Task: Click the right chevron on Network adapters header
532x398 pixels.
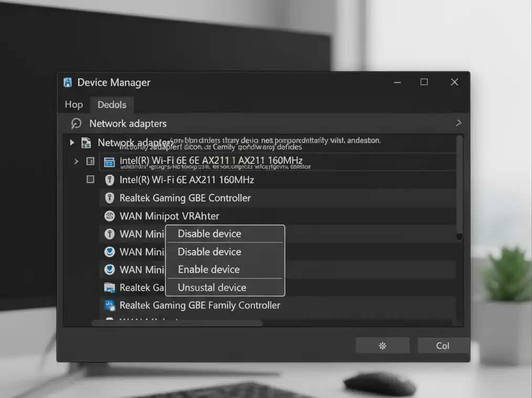Action: 458,123
